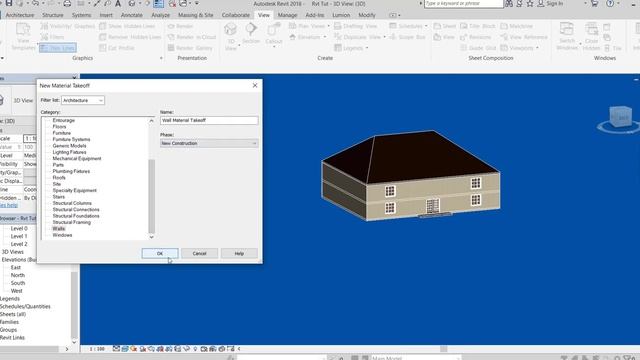
Task: Click Matchline in Sheet Composition panel
Action: (x=516, y=26)
